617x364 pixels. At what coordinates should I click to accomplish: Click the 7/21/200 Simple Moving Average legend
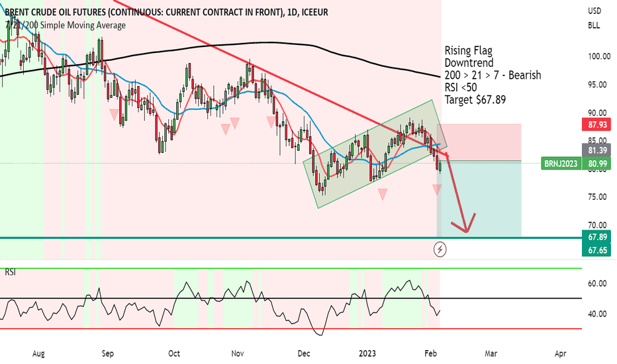click(66, 25)
